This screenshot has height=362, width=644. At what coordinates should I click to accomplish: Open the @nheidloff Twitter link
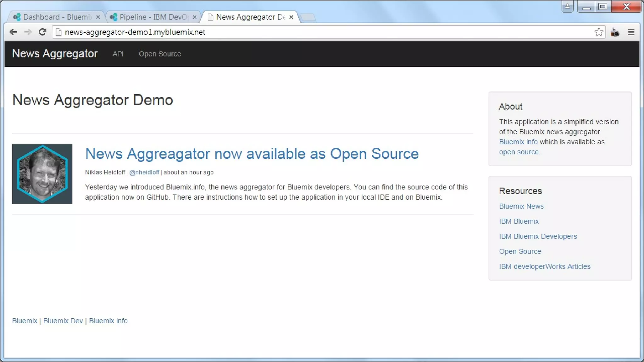(144, 173)
